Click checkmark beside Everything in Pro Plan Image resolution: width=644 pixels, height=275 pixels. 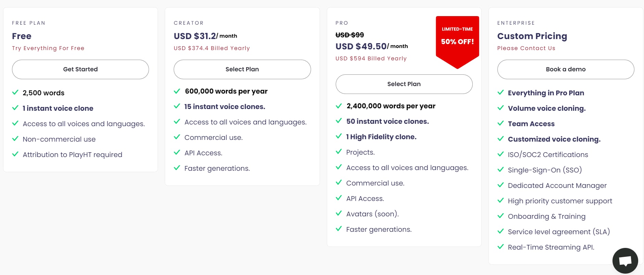click(x=500, y=93)
